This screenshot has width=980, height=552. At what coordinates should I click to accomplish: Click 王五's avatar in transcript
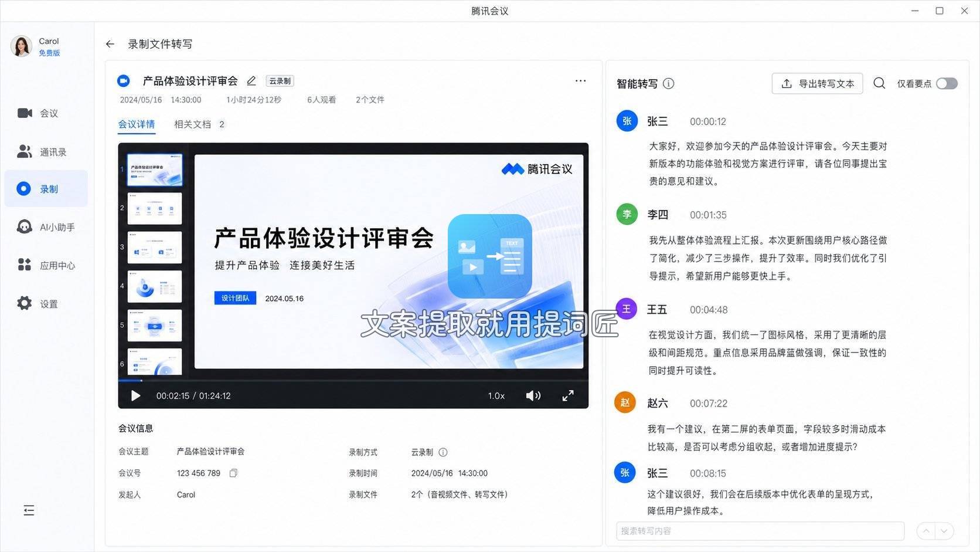click(x=626, y=309)
